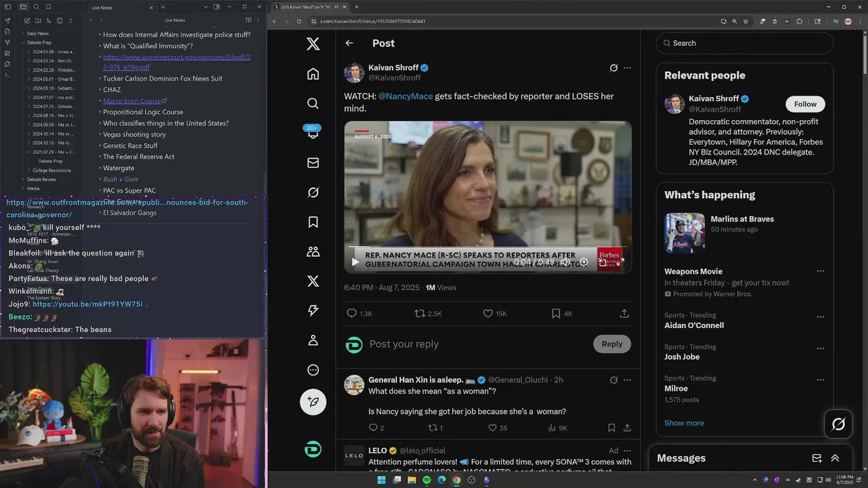This screenshot has width=868, height=488.
Task: Open options for Milroe trend
Action: click(x=820, y=380)
